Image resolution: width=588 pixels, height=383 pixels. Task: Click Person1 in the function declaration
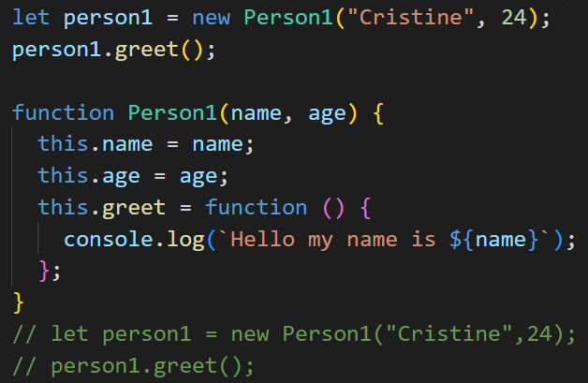[172, 112]
